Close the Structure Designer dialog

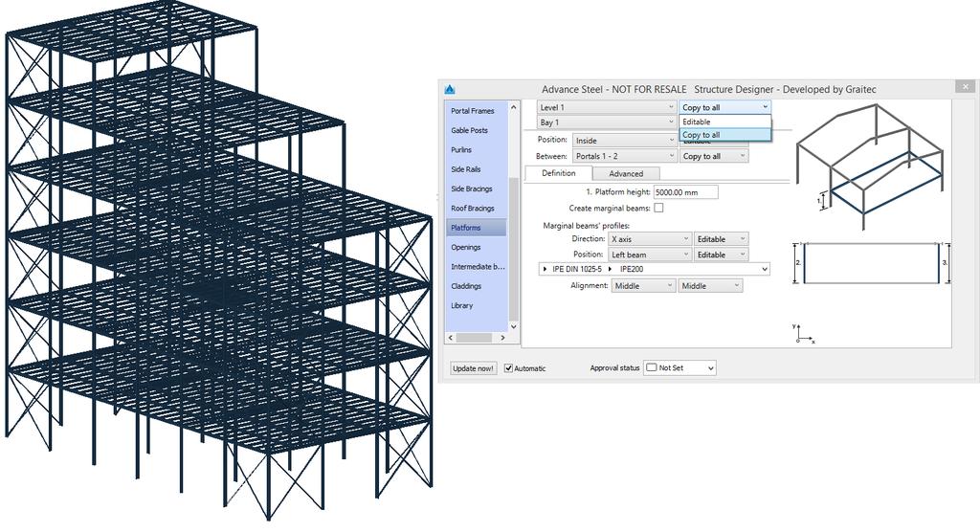965,86
